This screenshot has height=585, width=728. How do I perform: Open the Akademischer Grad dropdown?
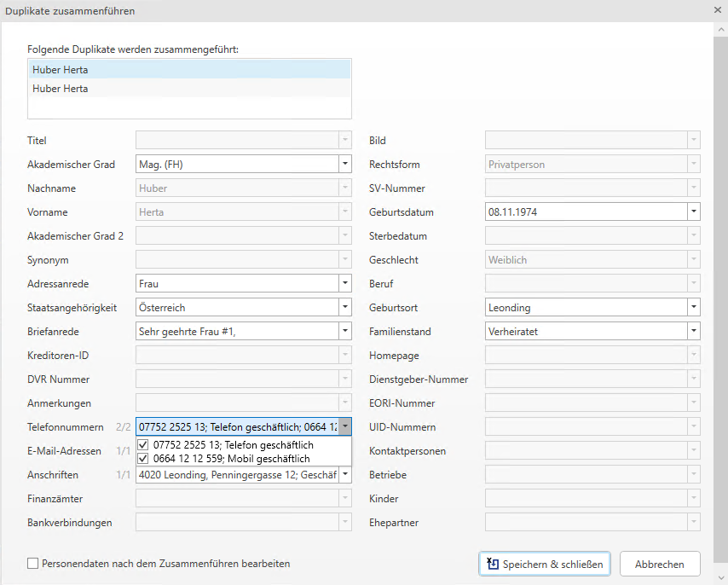pos(344,165)
